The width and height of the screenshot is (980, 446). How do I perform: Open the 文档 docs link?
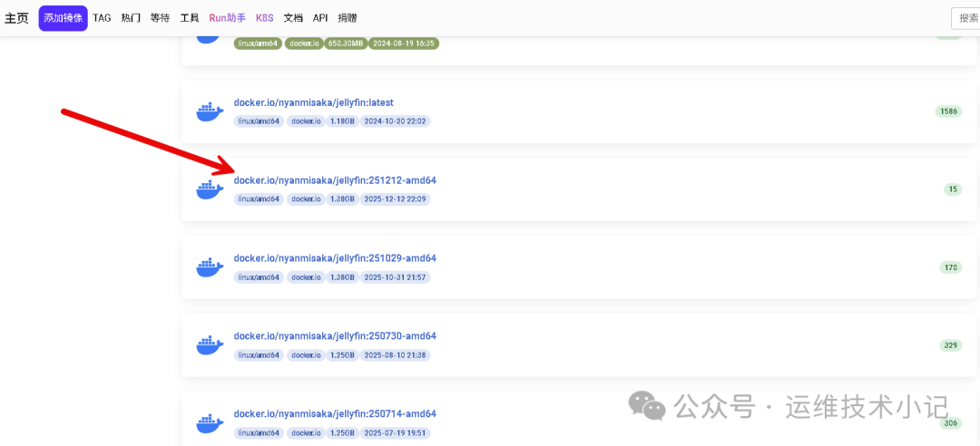(293, 18)
